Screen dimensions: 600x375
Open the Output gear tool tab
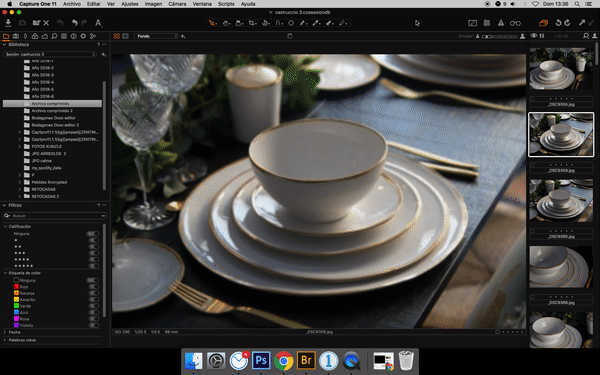(x=83, y=36)
